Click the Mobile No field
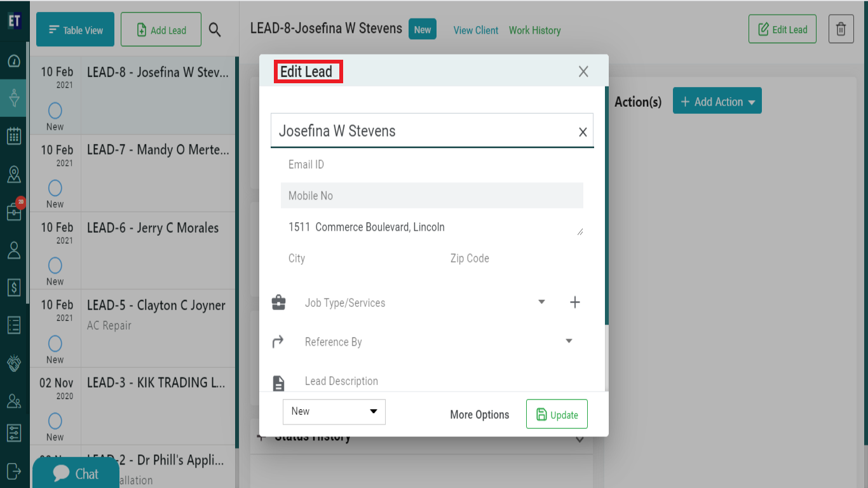The height and width of the screenshot is (488, 868). point(432,196)
